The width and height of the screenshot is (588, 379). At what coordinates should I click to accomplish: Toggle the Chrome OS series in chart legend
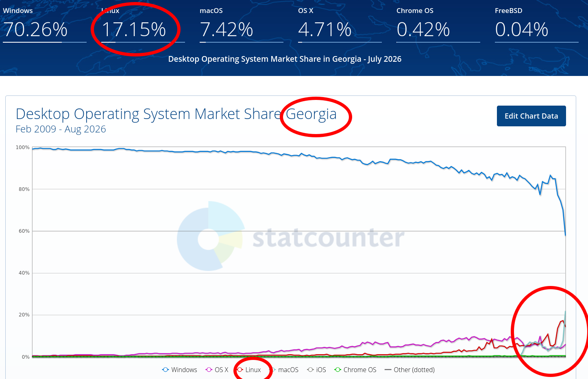click(x=355, y=370)
